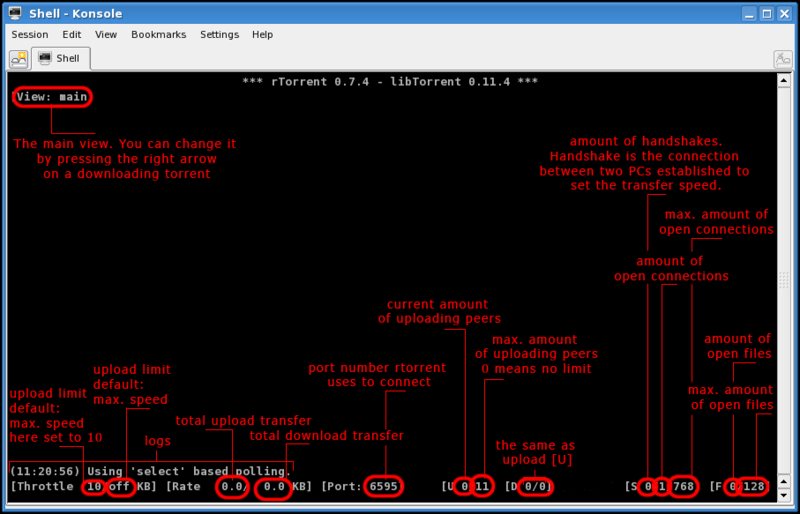Viewport: 800px width, 514px height.
Task: Open the Help menu
Action: (262, 35)
